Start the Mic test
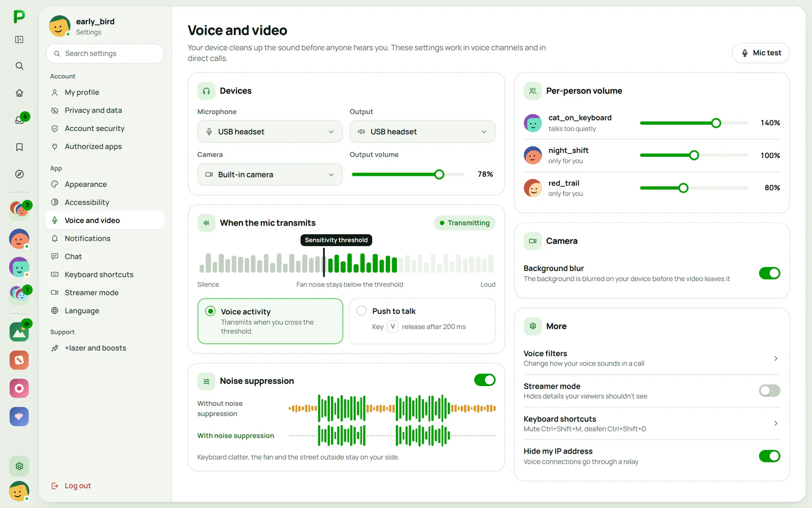 click(761, 53)
